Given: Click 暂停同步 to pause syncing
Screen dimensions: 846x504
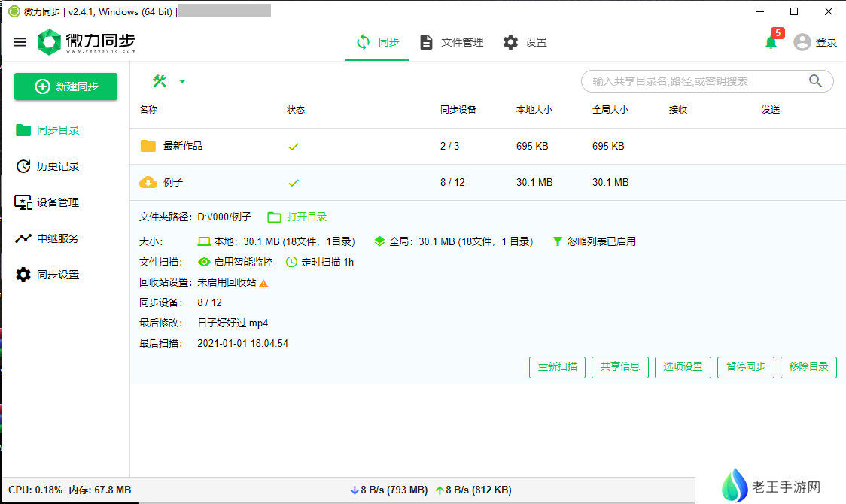Looking at the screenshot, I should pos(745,367).
